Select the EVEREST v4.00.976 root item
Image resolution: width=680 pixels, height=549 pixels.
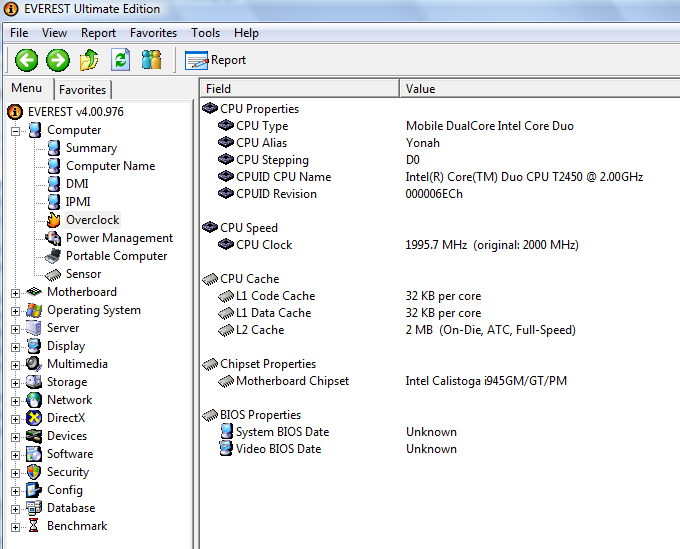coord(76,112)
